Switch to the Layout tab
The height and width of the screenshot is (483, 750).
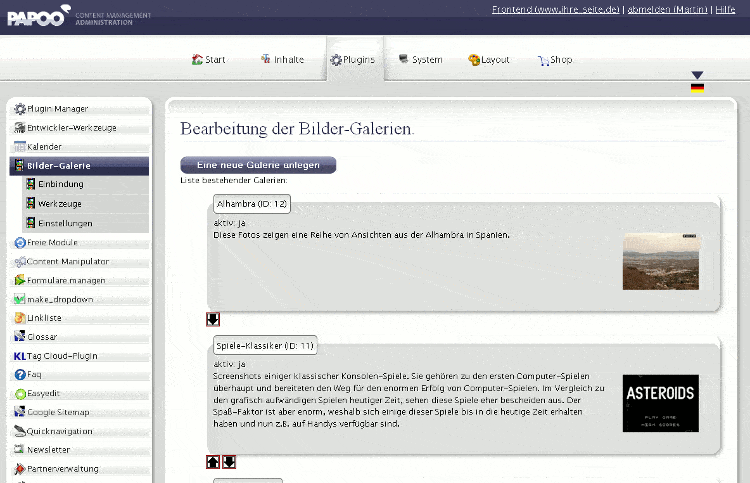coord(489,60)
